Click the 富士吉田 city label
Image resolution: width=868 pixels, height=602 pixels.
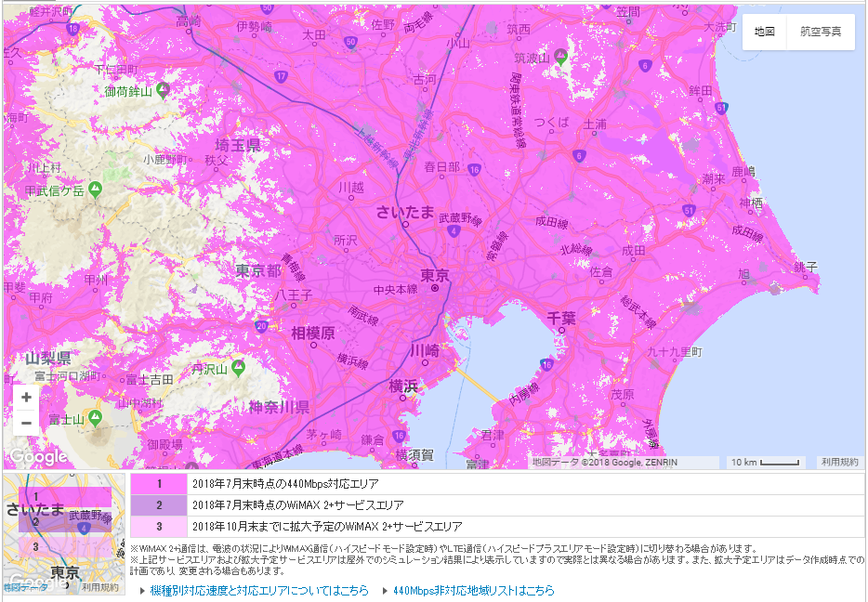(150, 379)
